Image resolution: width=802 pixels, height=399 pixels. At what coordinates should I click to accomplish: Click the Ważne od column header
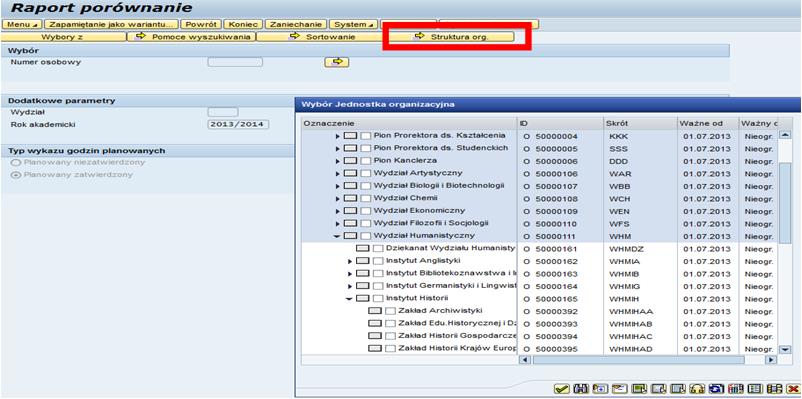coord(708,123)
